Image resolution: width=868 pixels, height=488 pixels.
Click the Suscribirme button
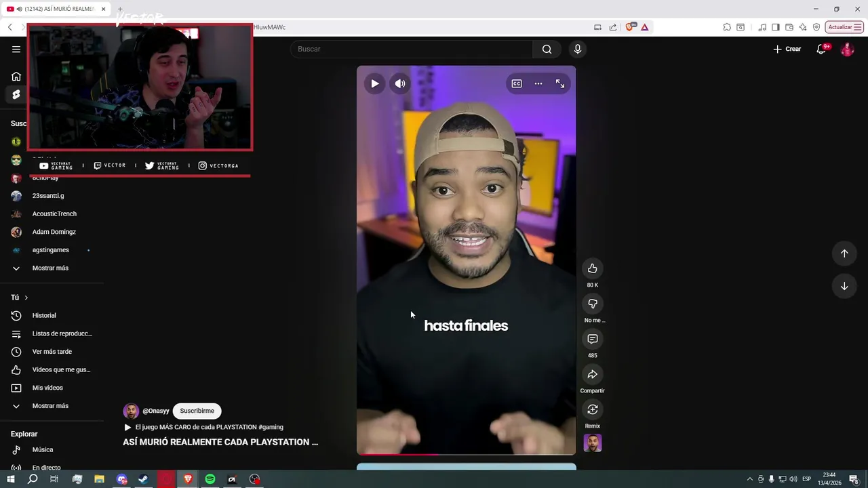197,411
